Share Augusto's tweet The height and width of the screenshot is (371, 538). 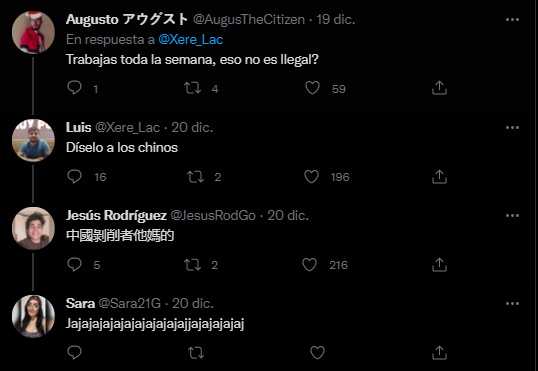click(x=439, y=88)
